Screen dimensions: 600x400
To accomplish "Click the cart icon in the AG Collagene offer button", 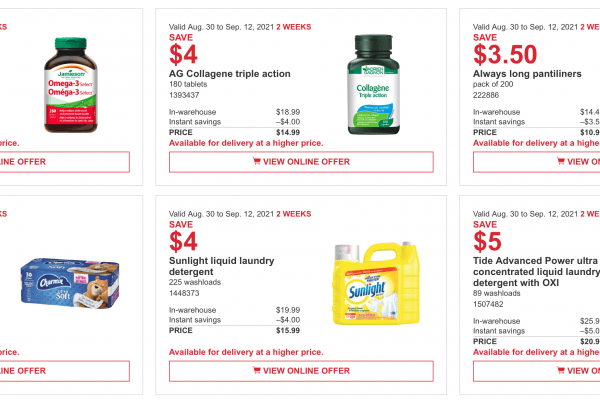I will pos(256,162).
